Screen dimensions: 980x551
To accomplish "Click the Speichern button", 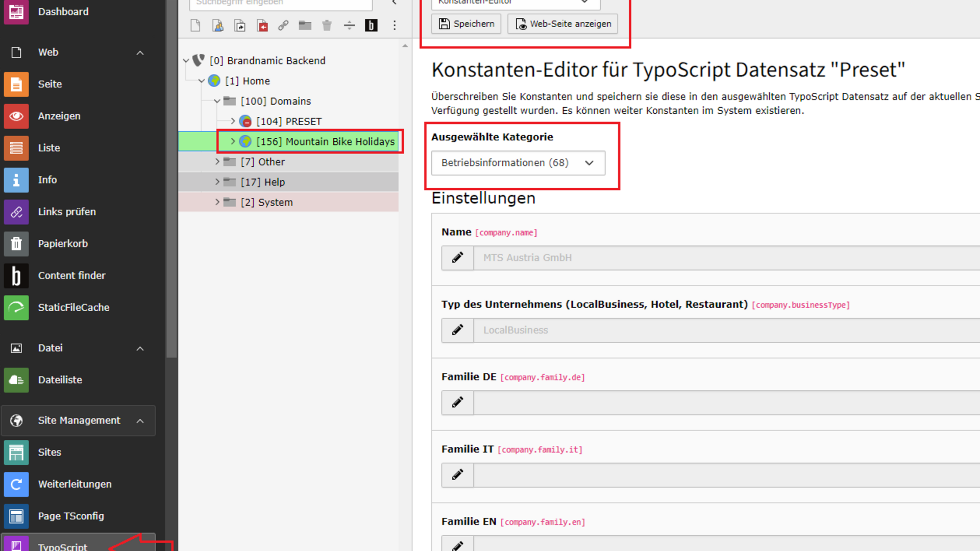I will point(466,24).
